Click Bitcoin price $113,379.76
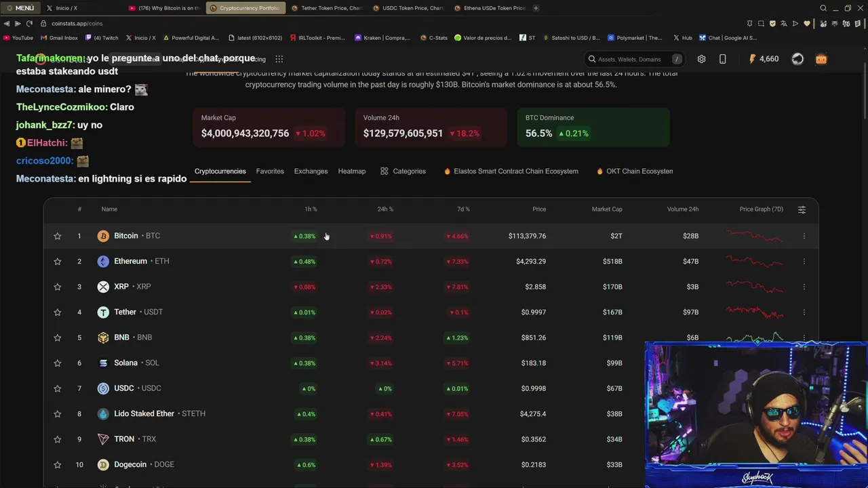868x488 pixels. [527, 236]
